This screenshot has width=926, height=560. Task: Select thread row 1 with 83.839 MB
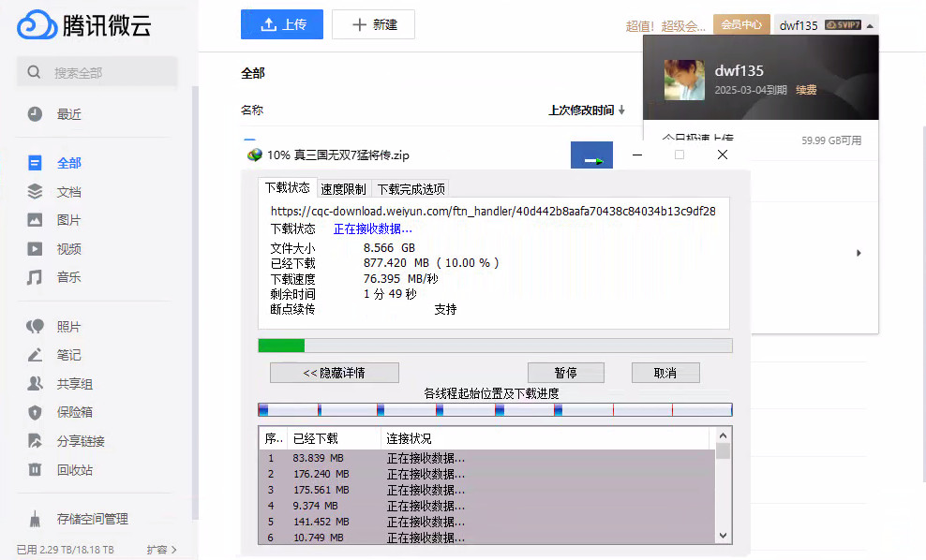(x=486, y=458)
